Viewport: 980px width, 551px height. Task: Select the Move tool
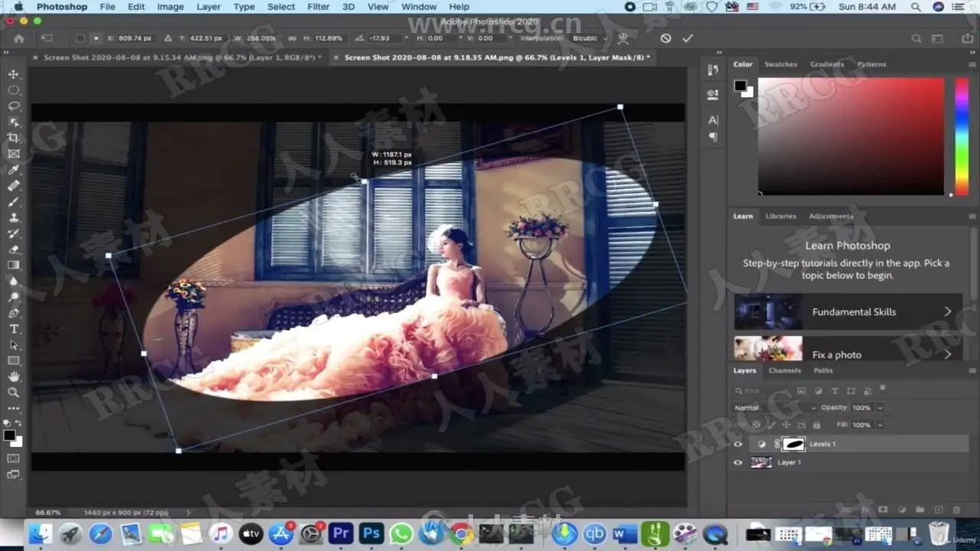click(14, 74)
